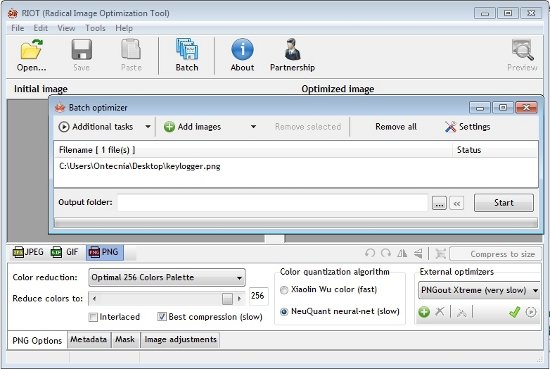Viewport: 550px width, 369px height.
Task: Click the green checkmark optimizer icon
Action: click(514, 311)
